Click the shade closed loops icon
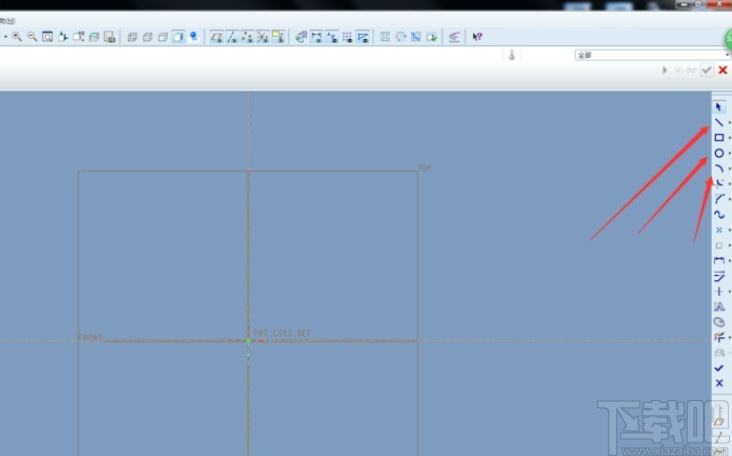 pyautogui.click(x=385, y=36)
